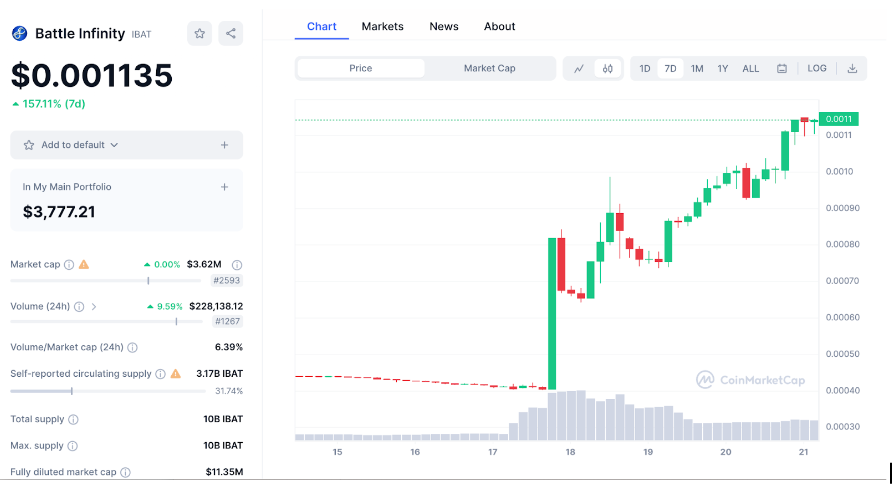Click the 1M time range button
The height and width of the screenshot is (497, 896).
[x=697, y=69]
